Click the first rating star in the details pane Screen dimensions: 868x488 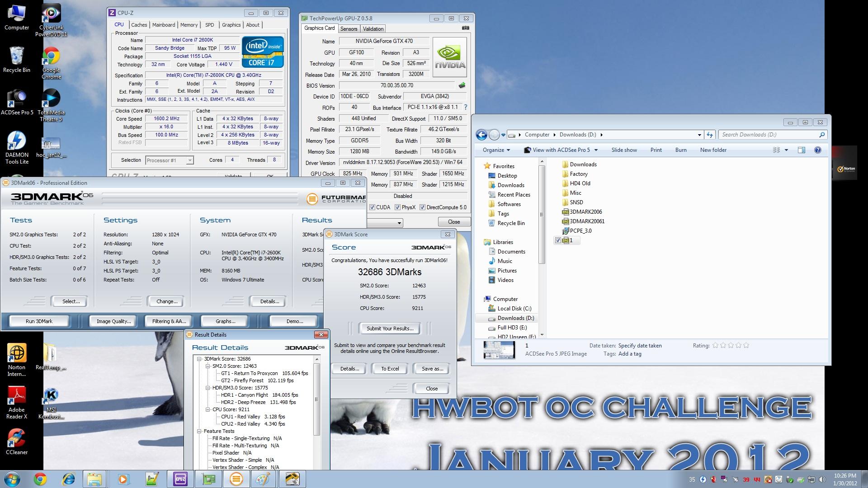coord(715,346)
